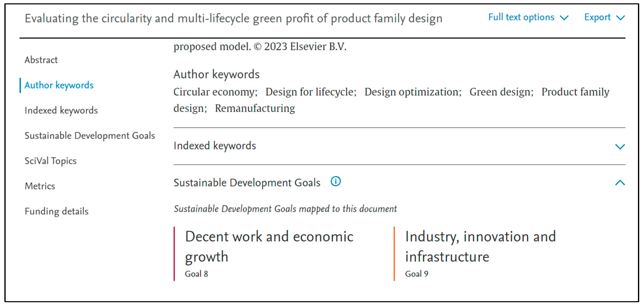Select Metrics in the left navigation
Image resolution: width=644 pixels, height=307 pixels.
coord(40,186)
